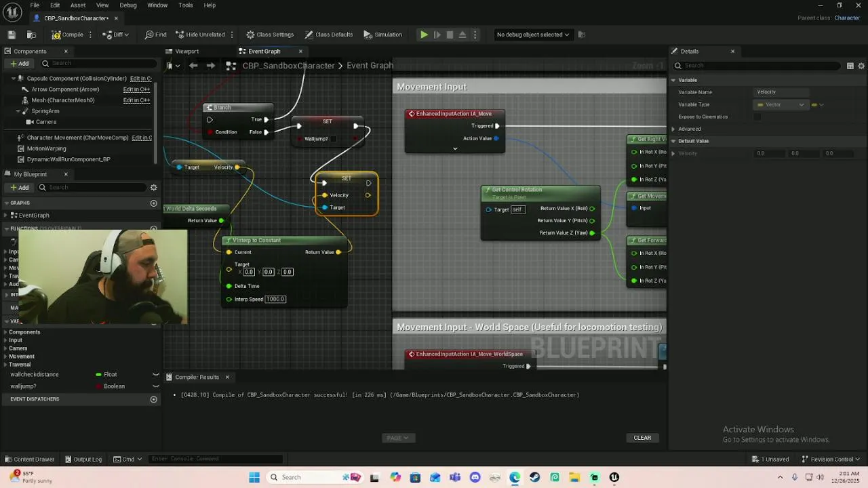The image size is (868, 488).
Task: Open Details property matrix grid icon
Action: coord(850,66)
